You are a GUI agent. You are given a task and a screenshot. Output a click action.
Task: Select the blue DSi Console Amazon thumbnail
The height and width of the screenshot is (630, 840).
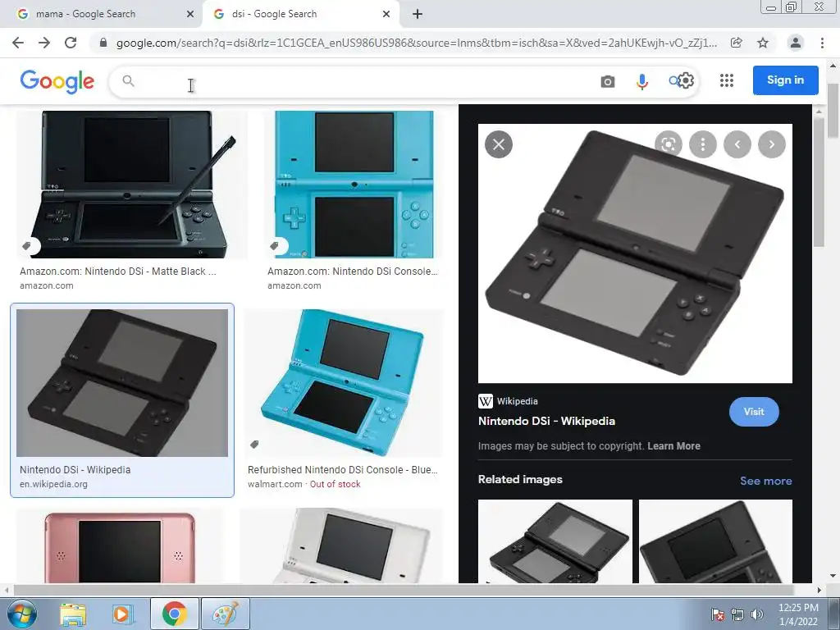(354, 185)
